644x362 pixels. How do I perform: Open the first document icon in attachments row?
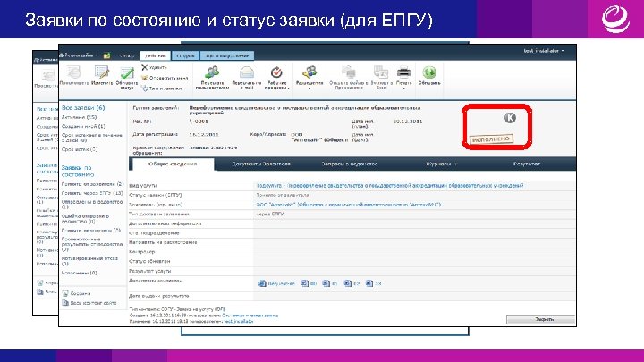point(262,283)
